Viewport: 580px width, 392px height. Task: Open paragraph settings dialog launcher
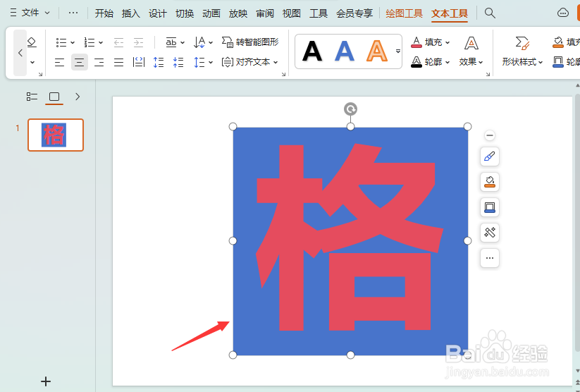(284, 74)
